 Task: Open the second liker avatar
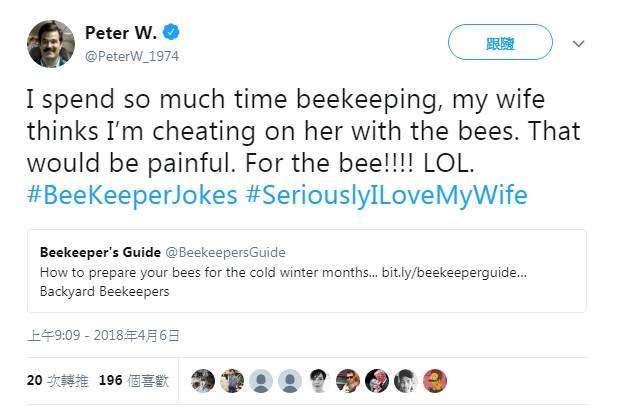tap(233, 380)
